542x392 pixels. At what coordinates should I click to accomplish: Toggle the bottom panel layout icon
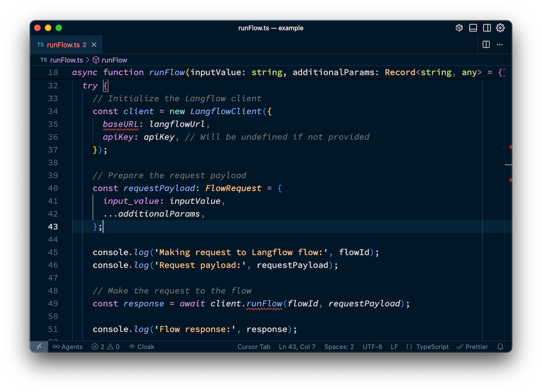tap(473, 28)
